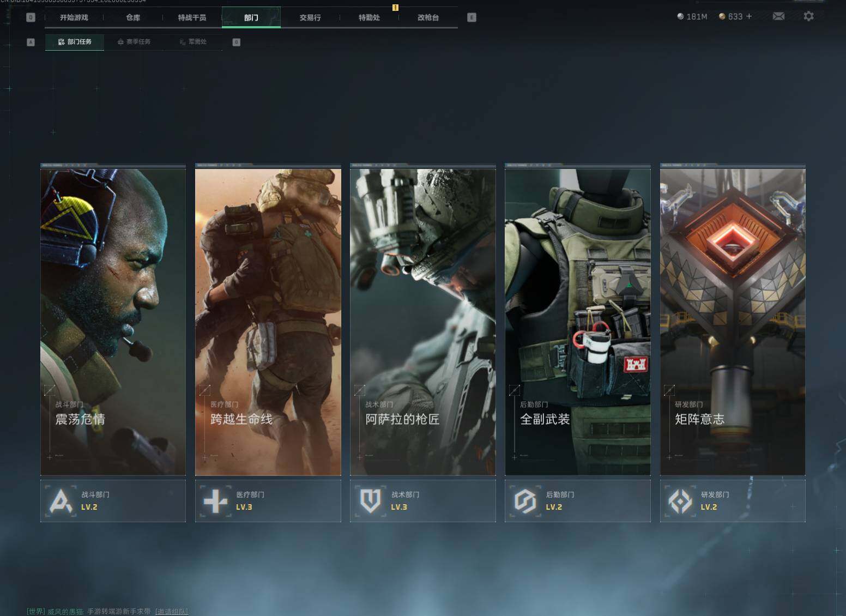The width and height of the screenshot is (846, 616).
Task: Open the mail envelope icon
Action: [x=778, y=16]
